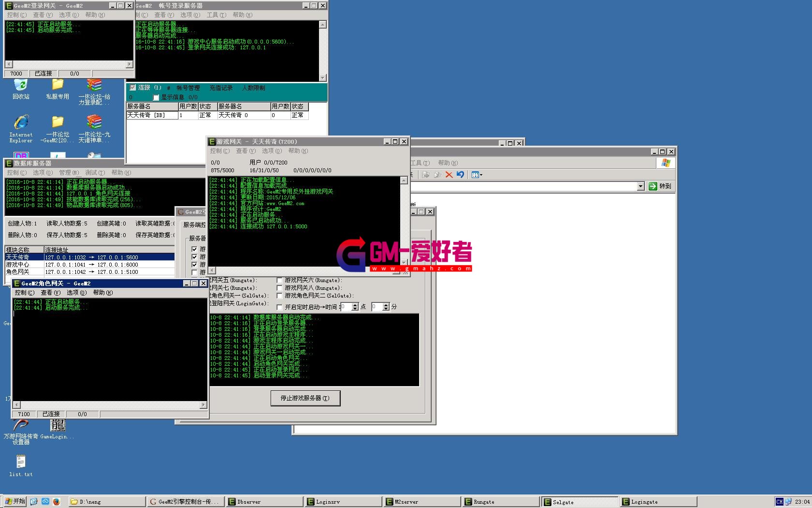This screenshot has height=508, width=812.
Task: Toggle the 显示信息 checkbox
Action: tap(156, 97)
